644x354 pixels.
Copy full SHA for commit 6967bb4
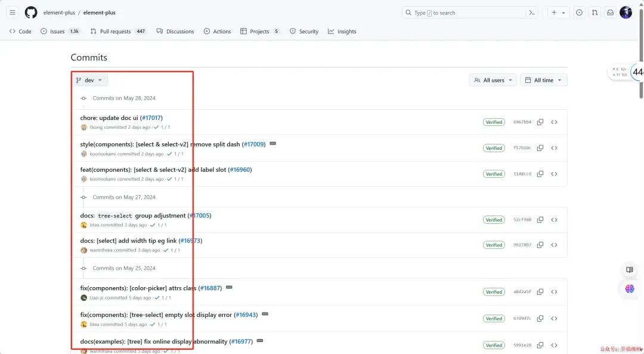[x=540, y=122]
